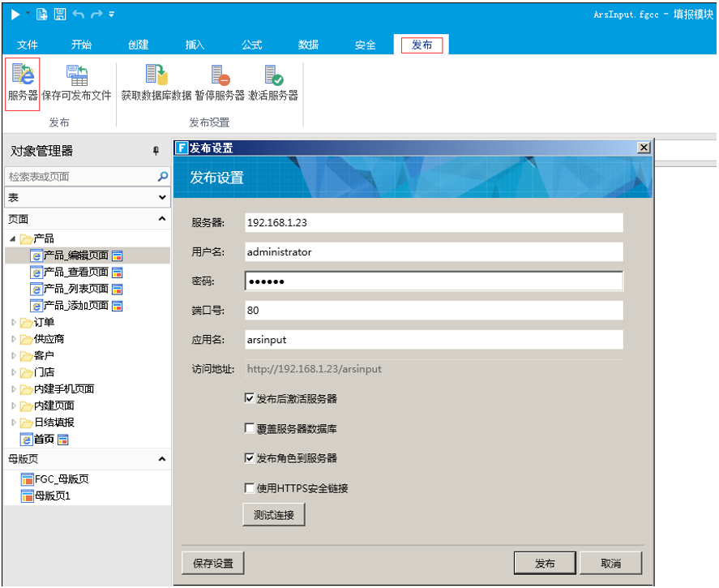Open the 表 dropdown in object manager
This screenshot has width=719, height=588.
click(x=162, y=197)
